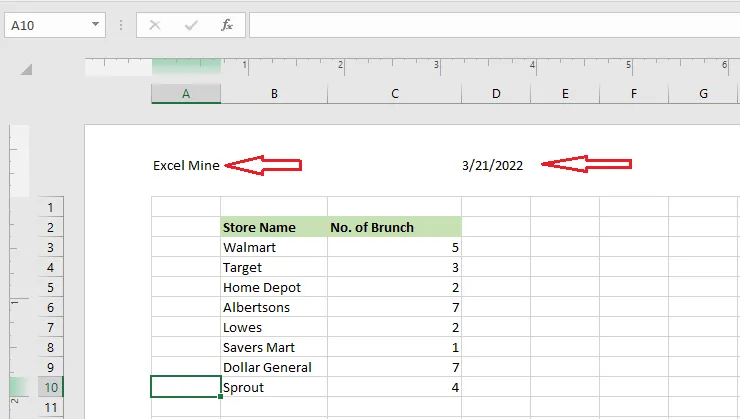Click the selected cell A10

click(186, 387)
